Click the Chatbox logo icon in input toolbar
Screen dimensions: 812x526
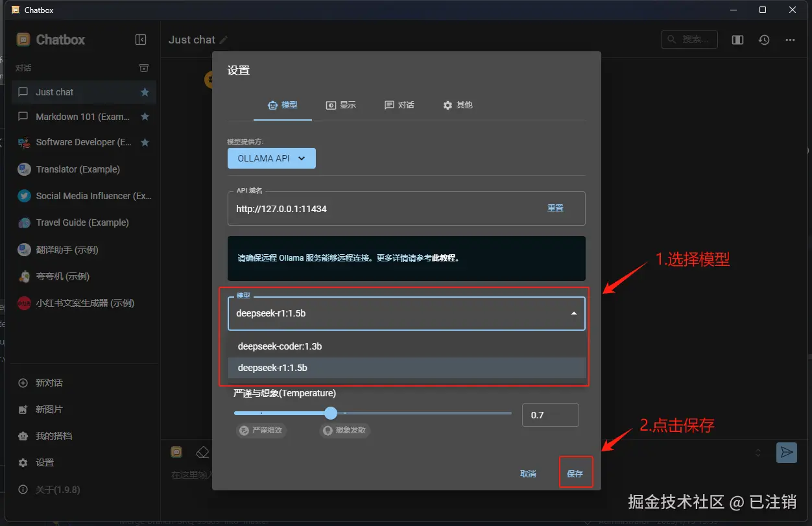pyautogui.click(x=176, y=452)
